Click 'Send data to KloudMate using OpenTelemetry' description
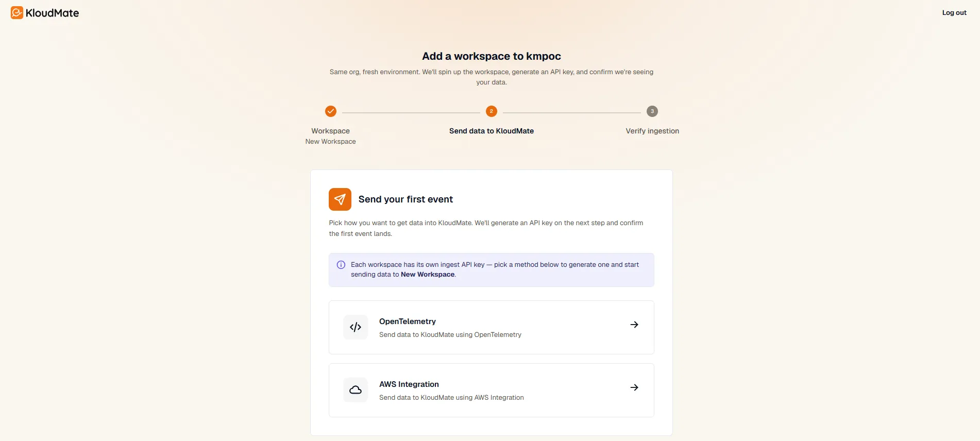Screen dimensions: 980x441 pyautogui.click(x=450, y=335)
